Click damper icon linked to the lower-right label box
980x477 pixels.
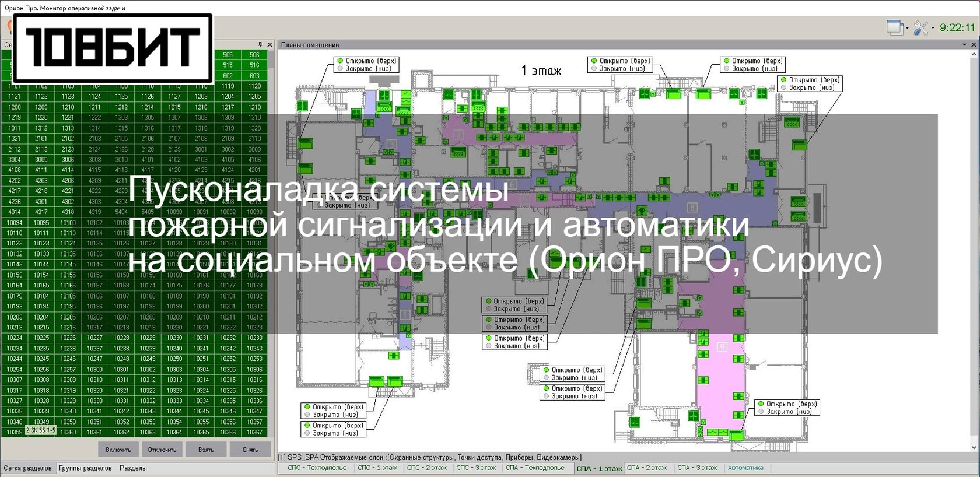[x=736, y=435]
